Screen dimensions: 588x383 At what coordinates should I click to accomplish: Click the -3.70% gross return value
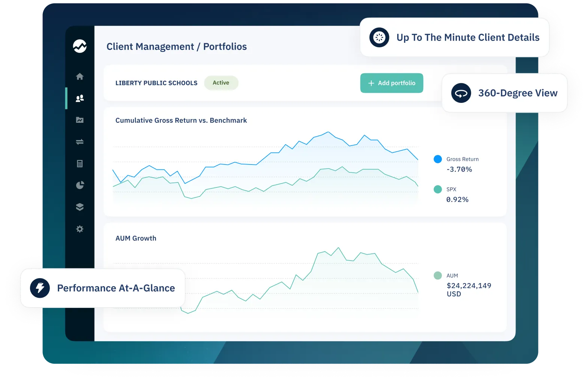tap(459, 169)
